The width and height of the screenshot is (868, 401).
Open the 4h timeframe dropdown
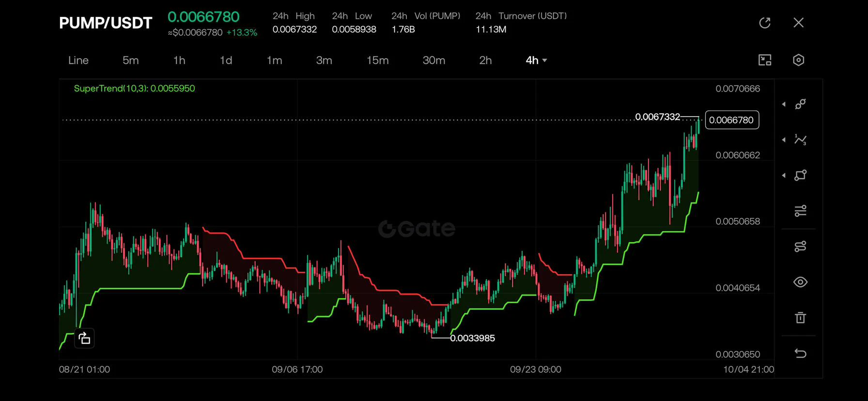coord(536,60)
